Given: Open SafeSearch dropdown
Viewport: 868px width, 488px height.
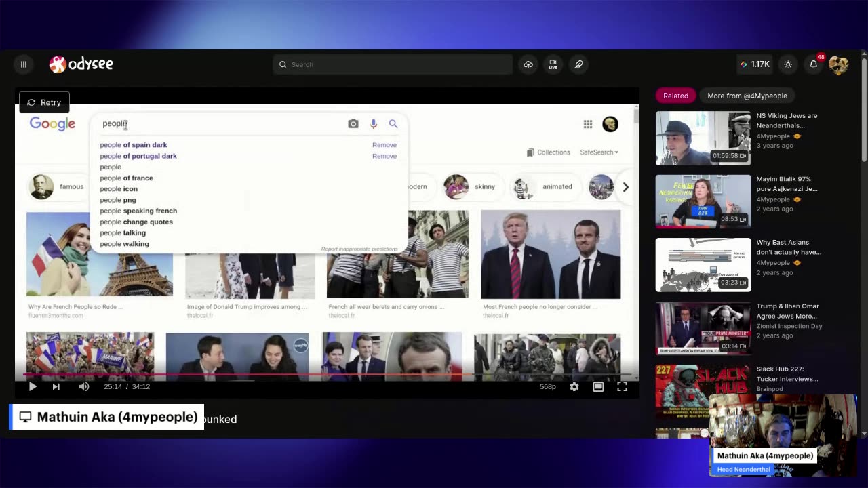Looking at the screenshot, I should click(599, 152).
